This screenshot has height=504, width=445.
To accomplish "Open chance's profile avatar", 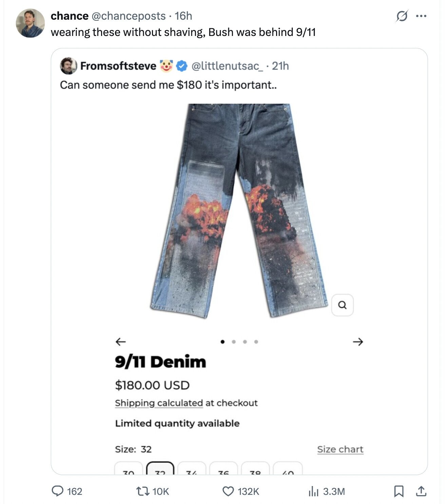I will tap(30, 23).
